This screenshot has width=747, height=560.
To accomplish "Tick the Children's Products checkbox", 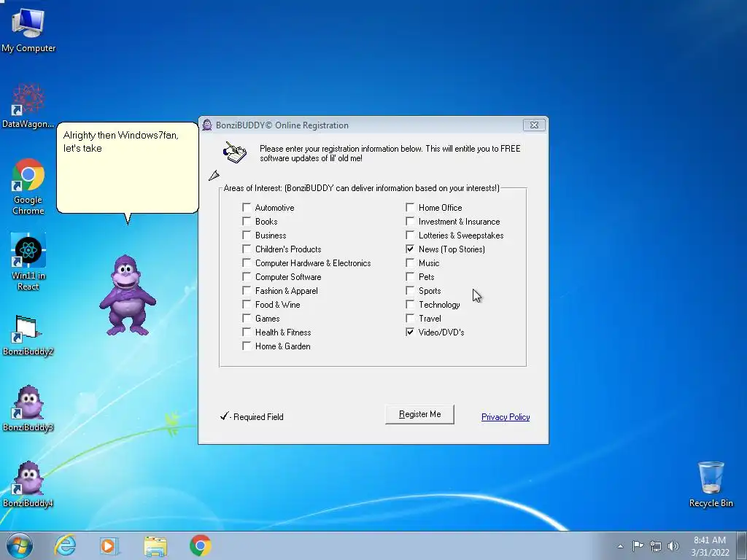I will point(247,249).
